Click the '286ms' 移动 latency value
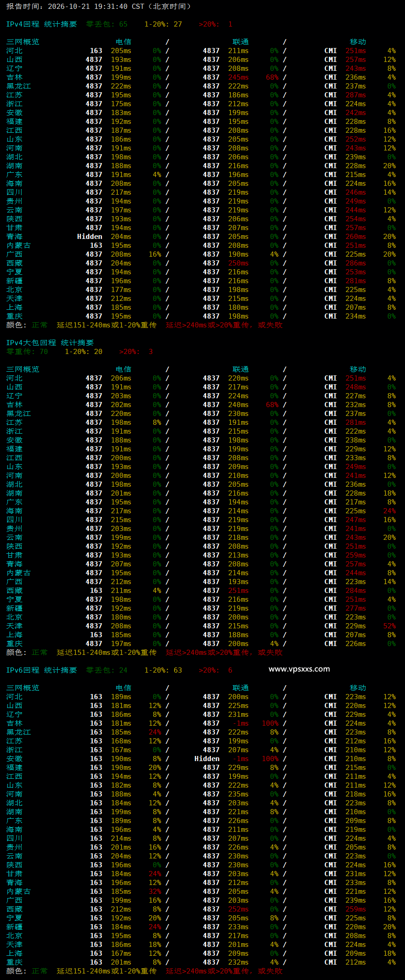 [356, 263]
